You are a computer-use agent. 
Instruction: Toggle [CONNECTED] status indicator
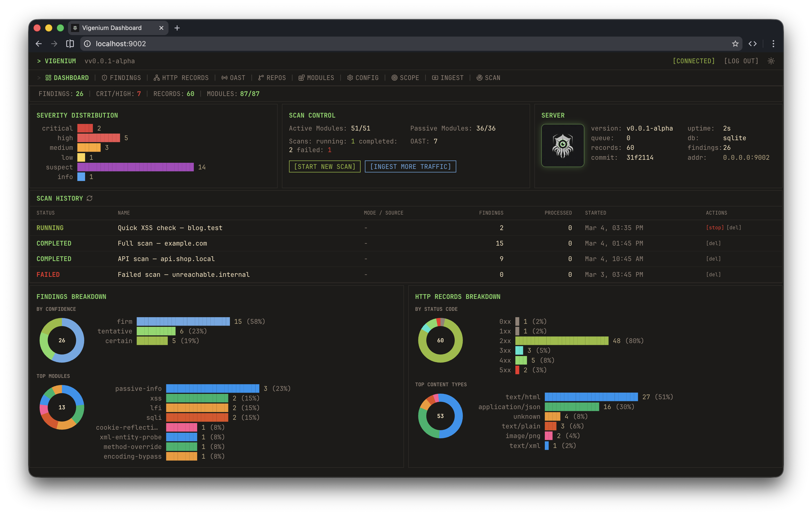693,61
